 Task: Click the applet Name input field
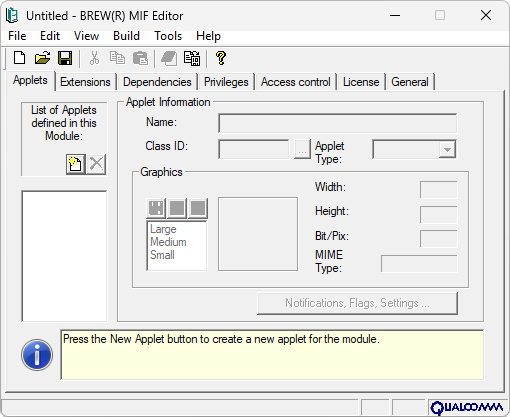point(338,123)
